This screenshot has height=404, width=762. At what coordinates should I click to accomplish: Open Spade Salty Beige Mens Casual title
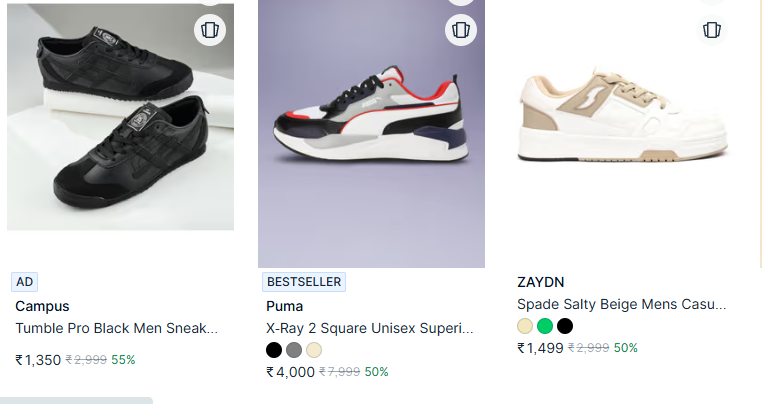621,304
